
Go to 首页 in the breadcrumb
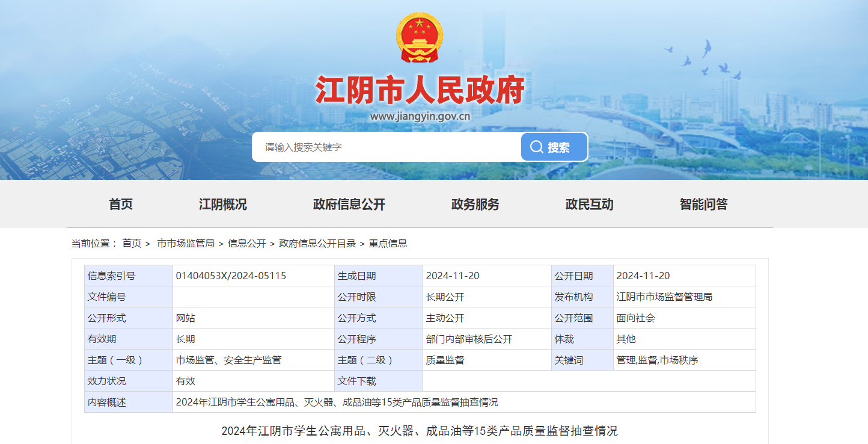pyautogui.click(x=132, y=244)
